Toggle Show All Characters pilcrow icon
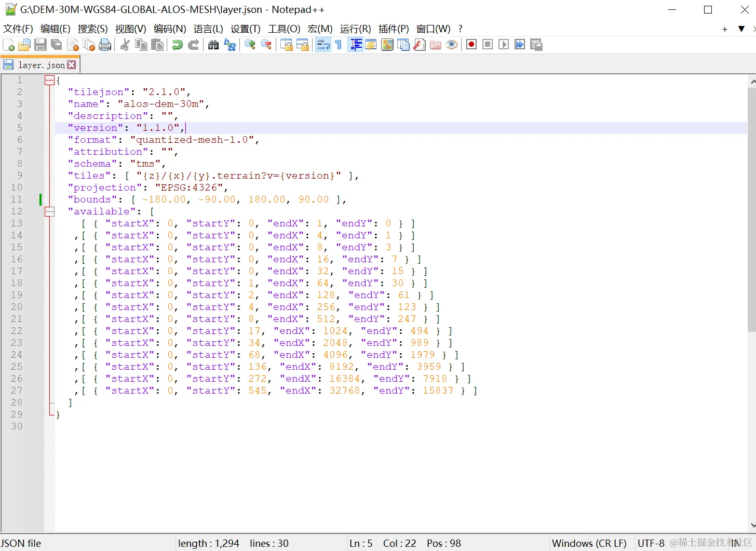 339,45
